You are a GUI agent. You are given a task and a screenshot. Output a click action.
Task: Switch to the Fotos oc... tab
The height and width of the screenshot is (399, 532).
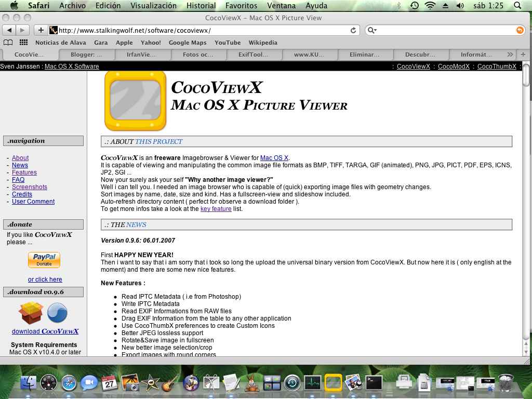198,54
